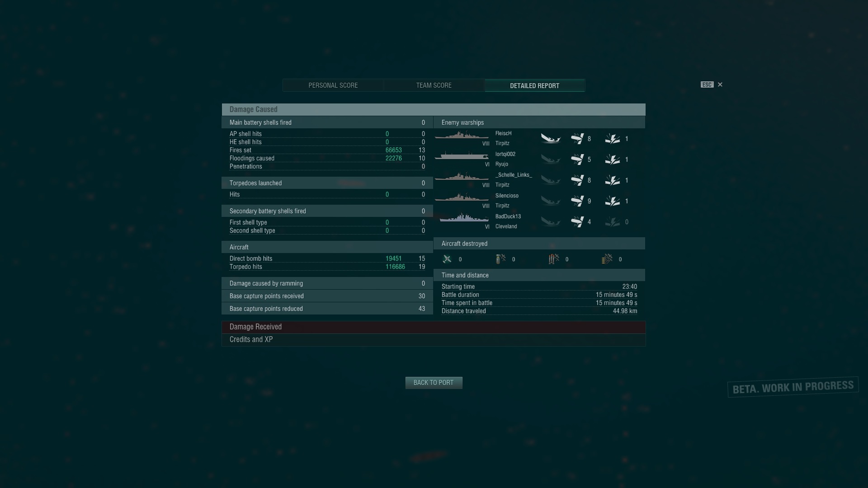Click the fighter aircraft destroyed icon
Image resolution: width=868 pixels, height=488 pixels.
447,259
